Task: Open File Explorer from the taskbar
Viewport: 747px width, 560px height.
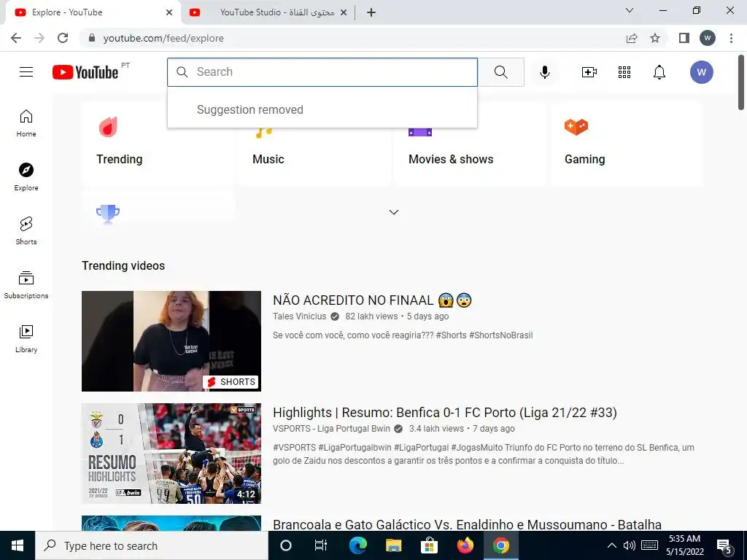Action: pos(393,545)
